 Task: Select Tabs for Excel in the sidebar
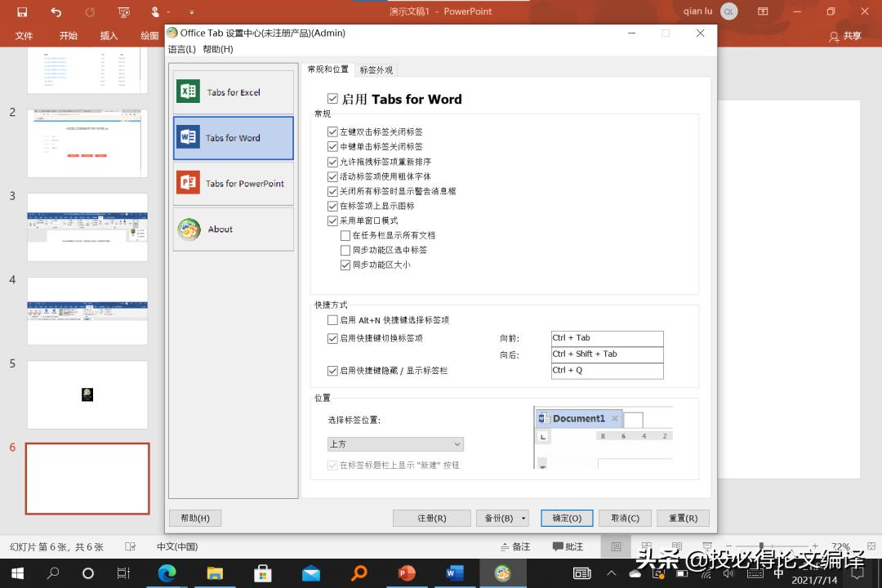[x=233, y=92]
